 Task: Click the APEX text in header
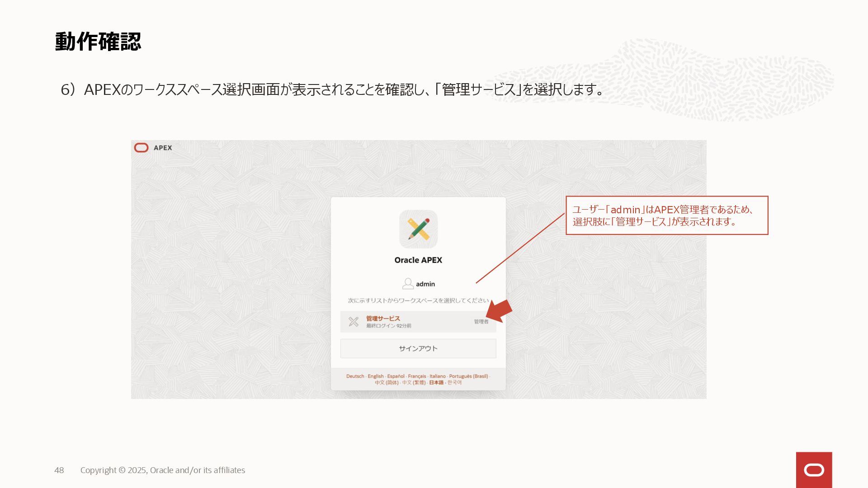pyautogui.click(x=163, y=148)
